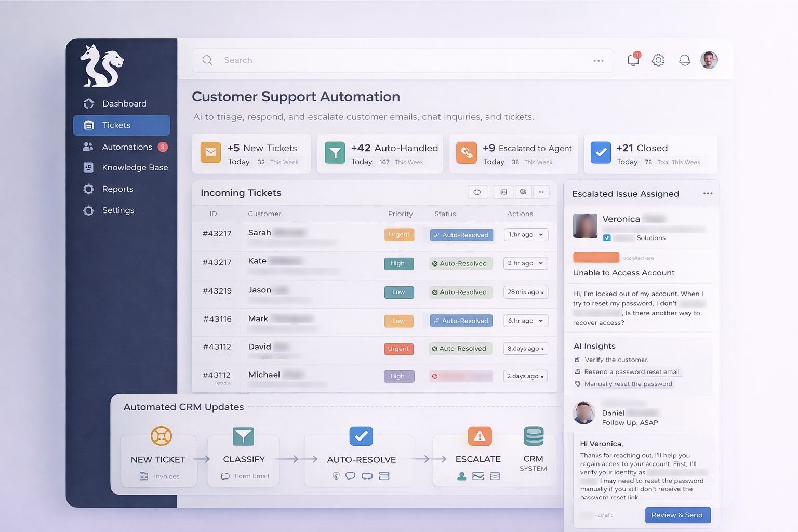This screenshot has width=798, height=532.
Task: Click the refresh icon in Incoming Tickets
Action: click(477, 192)
